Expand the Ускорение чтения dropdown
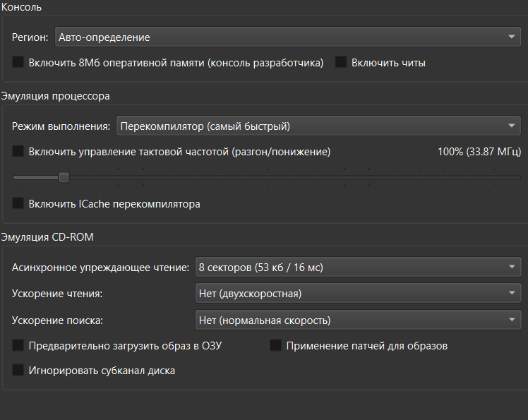The width and height of the screenshot is (528, 420). point(357,294)
